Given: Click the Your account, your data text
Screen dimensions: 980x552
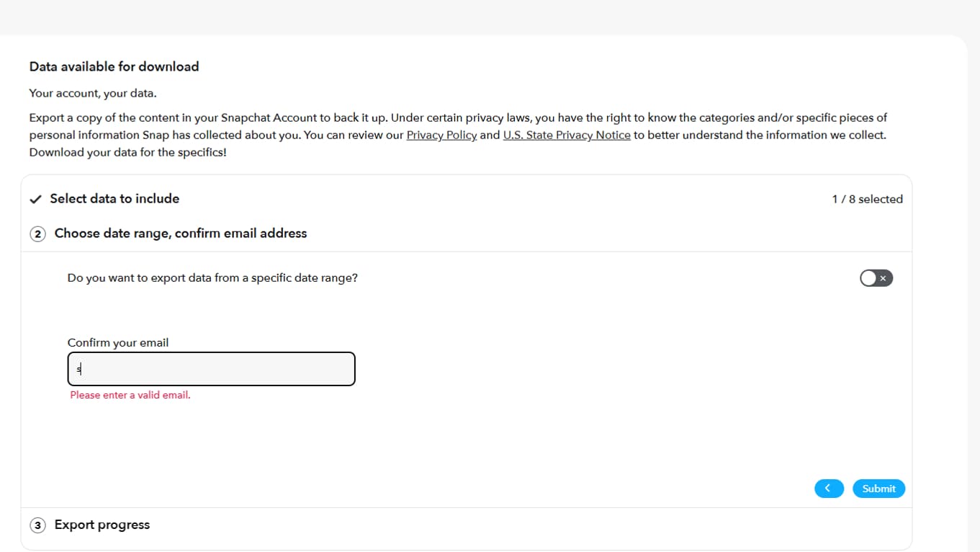Looking at the screenshot, I should pyautogui.click(x=93, y=94).
